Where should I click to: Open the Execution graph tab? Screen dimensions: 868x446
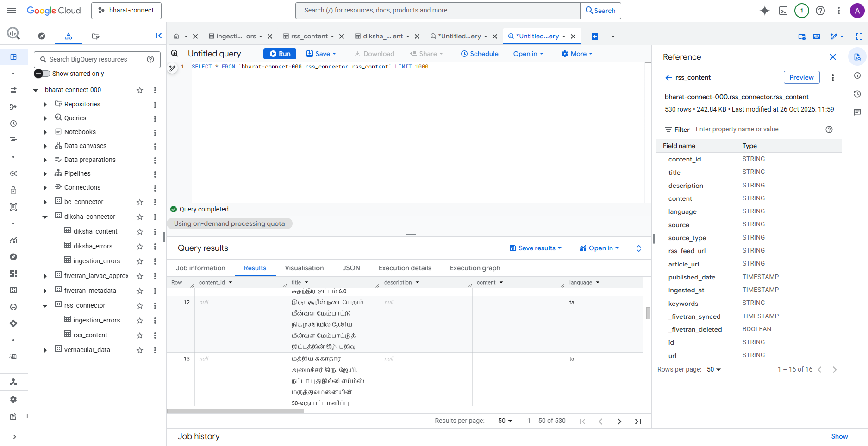(x=475, y=268)
